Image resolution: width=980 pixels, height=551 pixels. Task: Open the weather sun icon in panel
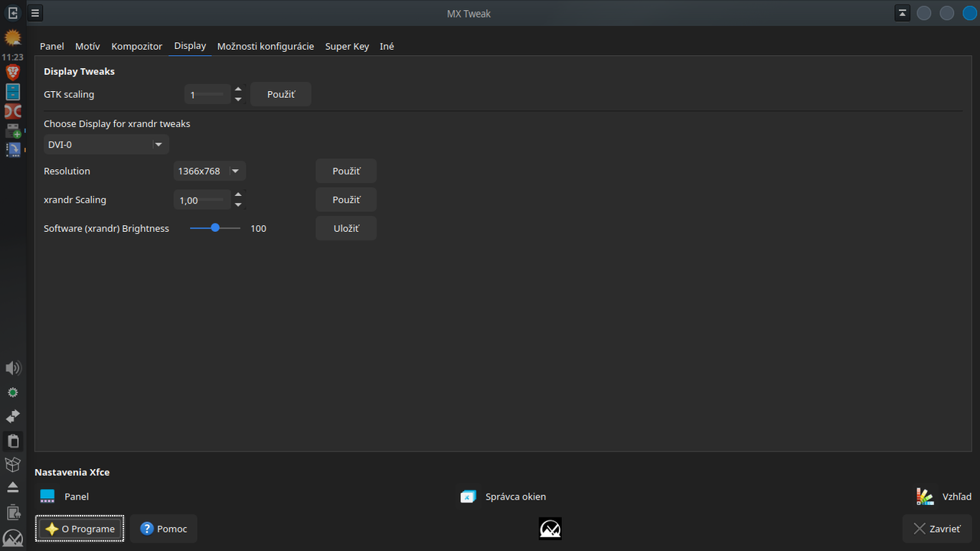point(12,37)
